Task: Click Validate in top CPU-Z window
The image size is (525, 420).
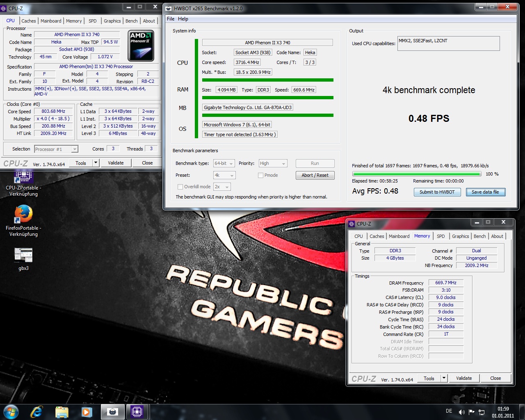Action: (116, 163)
